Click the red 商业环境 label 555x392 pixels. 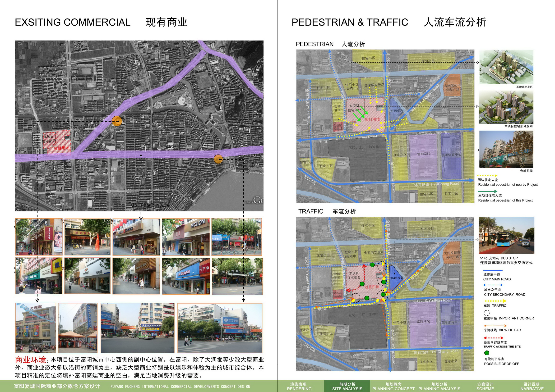tap(30, 360)
